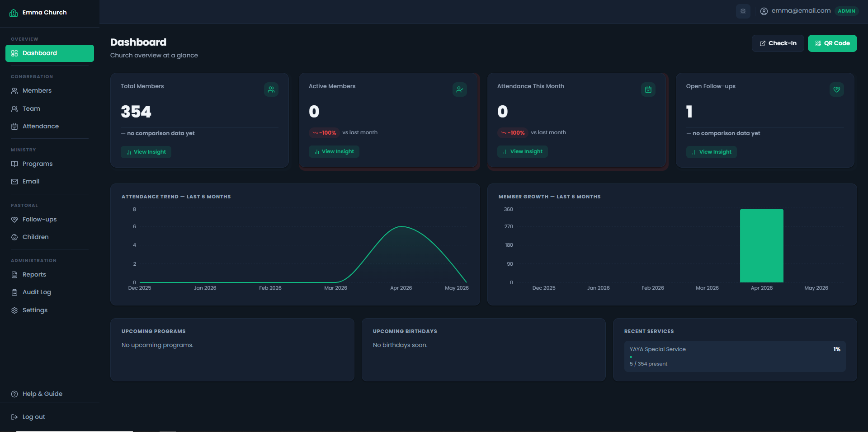Click Log out
The image size is (868, 432).
[x=50, y=417]
